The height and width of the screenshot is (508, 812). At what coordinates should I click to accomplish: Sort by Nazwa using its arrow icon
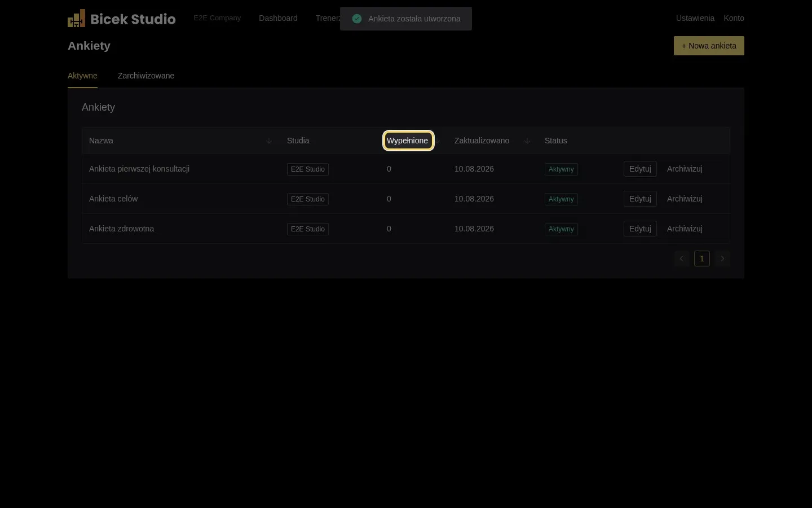(269, 141)
